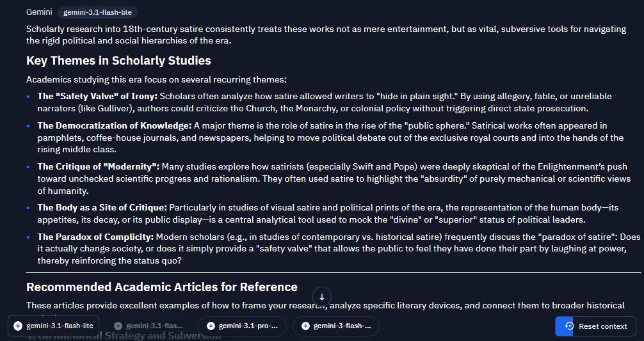Click The Democratization of Knowledge bullet title
Screen dimensions: 644x341
(x=115, y=125)
